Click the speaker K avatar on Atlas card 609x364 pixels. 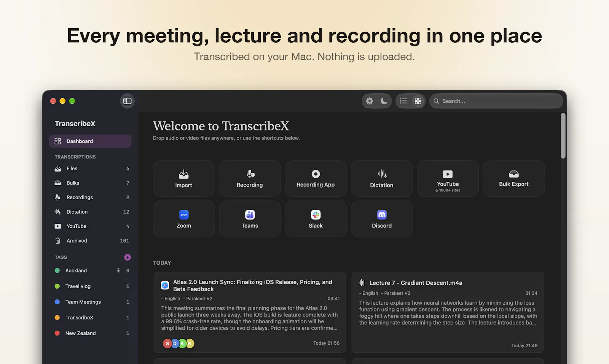[x=182, y=343]
